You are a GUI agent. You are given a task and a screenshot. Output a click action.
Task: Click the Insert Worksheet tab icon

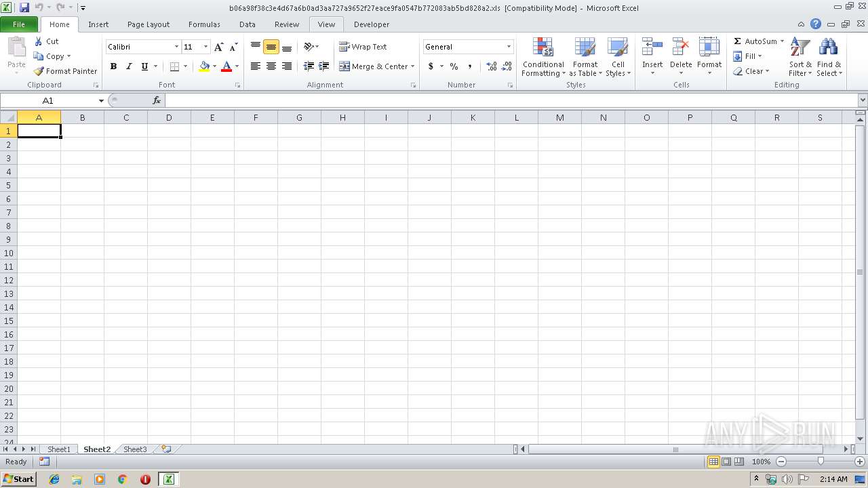click(x=165, y=449)
